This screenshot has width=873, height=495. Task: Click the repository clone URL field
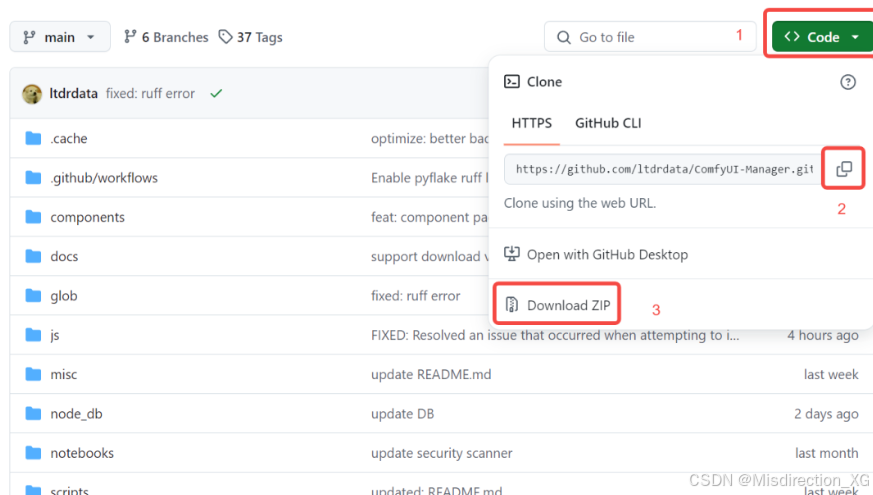(664, 169)
